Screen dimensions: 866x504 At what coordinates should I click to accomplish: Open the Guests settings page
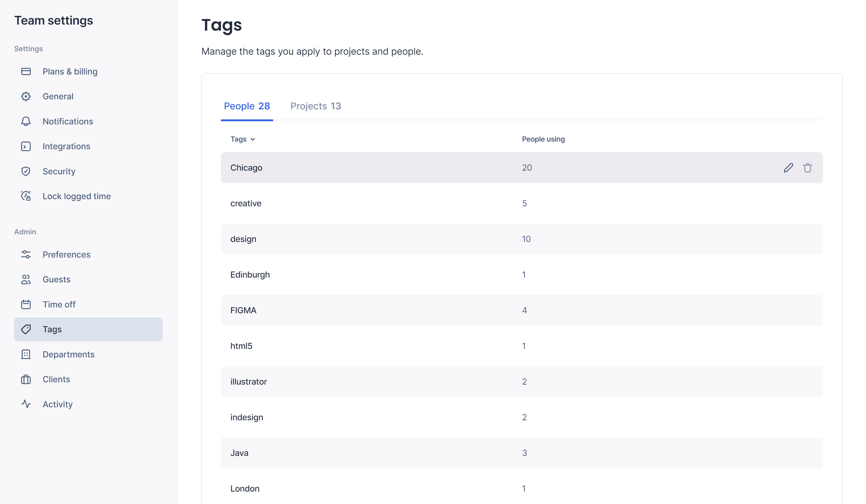(x=56, y=279)
